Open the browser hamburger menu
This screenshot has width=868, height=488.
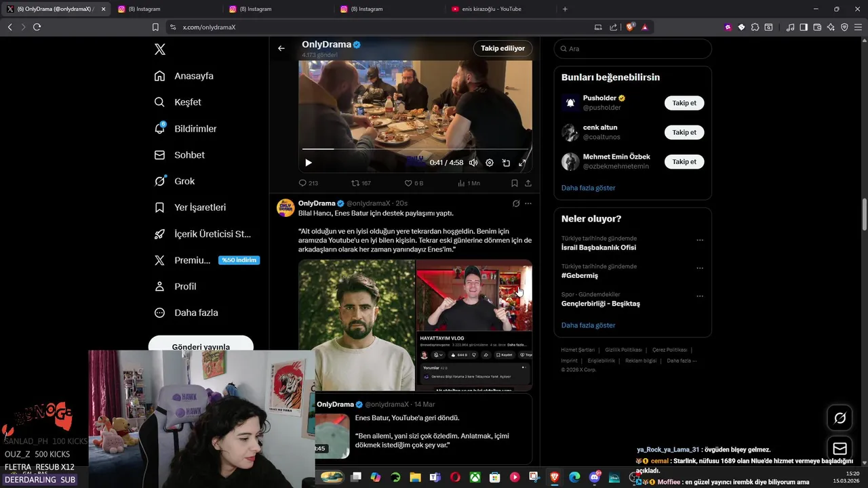(x=858, y=27)
